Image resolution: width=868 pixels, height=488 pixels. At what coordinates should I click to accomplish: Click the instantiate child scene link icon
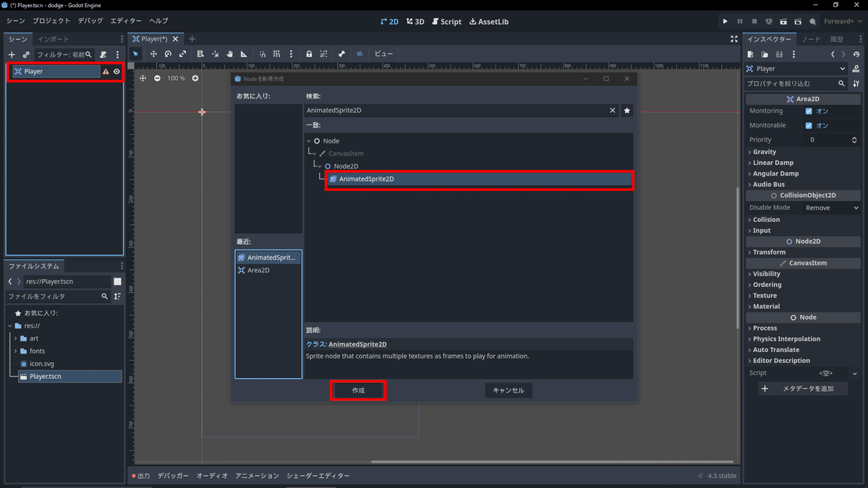[26, 54]
